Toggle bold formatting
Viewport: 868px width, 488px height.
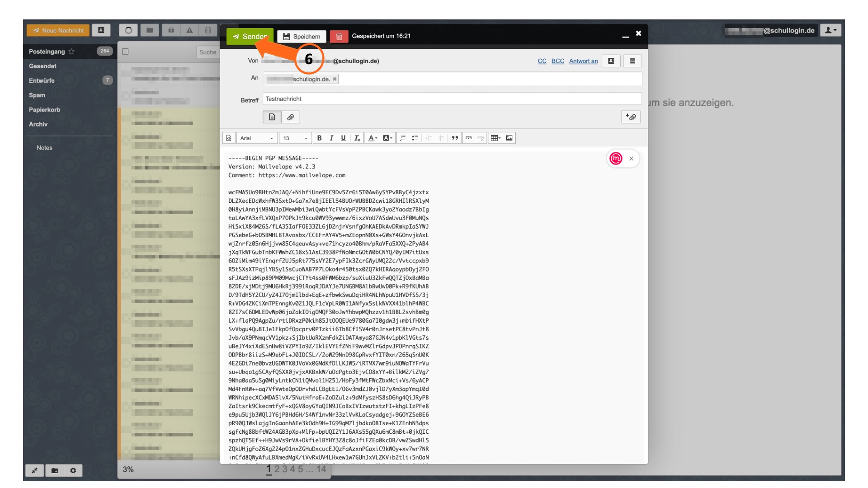(319, 138)
